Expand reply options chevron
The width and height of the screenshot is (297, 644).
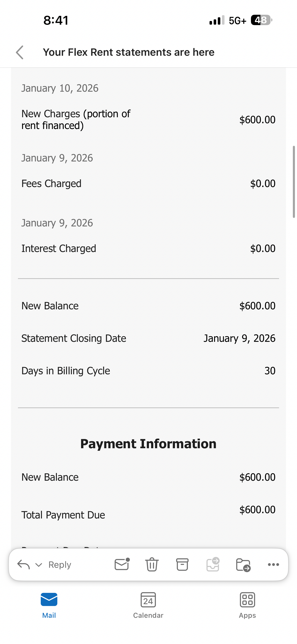click(x=38, y=565)
